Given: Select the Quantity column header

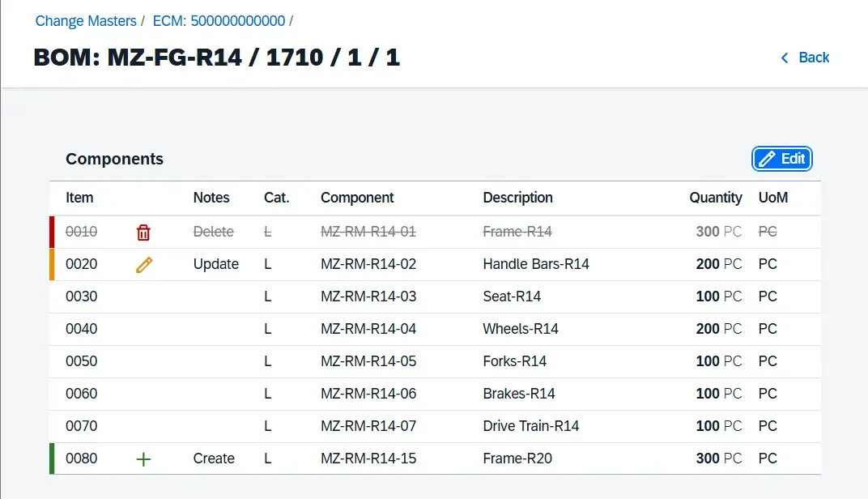Looking at the screenshot, I should pyautogui.click(x=716, y=198).
